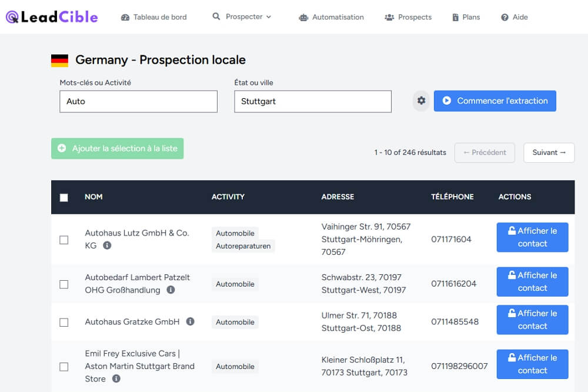Start extraction with Commencer l'extraction button
Image resolution: width=588 pixels, height=392 pixels.
pyautogui.click(x=495, y=101)
